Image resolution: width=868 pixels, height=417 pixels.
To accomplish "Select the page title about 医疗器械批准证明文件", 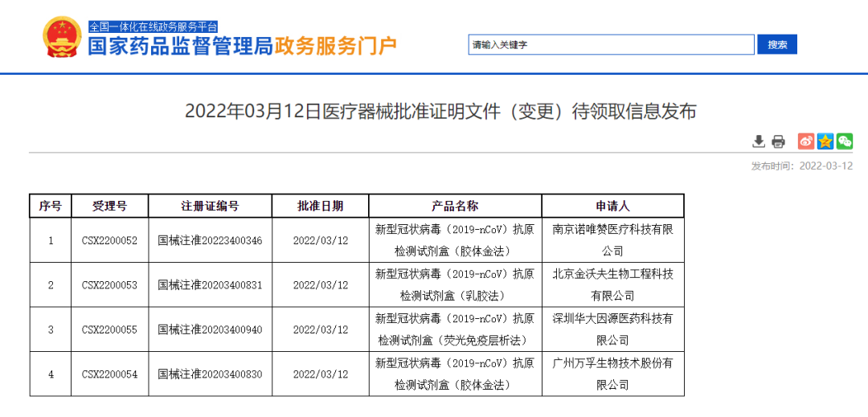I will 440,112.
